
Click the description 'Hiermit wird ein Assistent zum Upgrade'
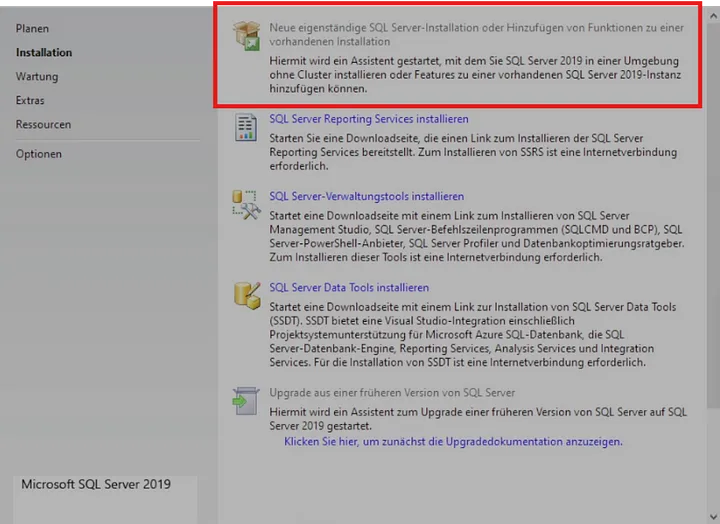tap(478, 419)
